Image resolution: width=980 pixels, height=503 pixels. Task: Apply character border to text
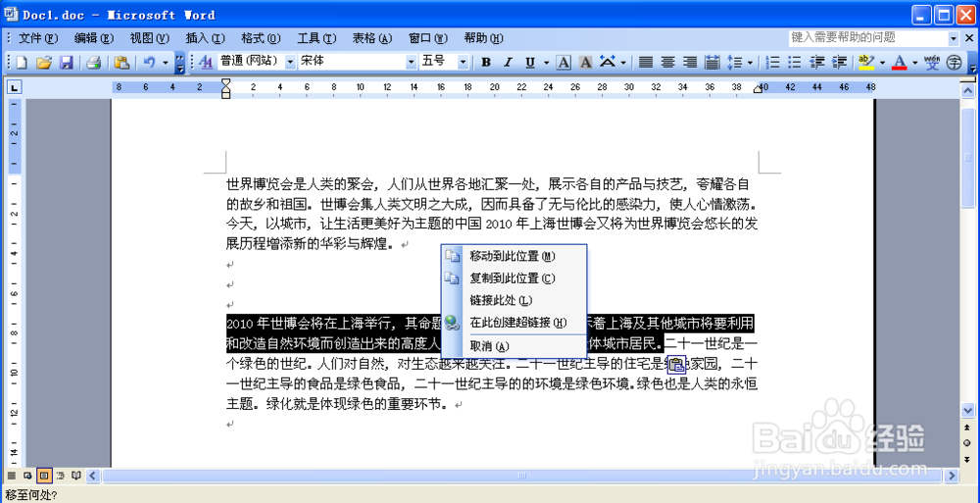[563, 63]
